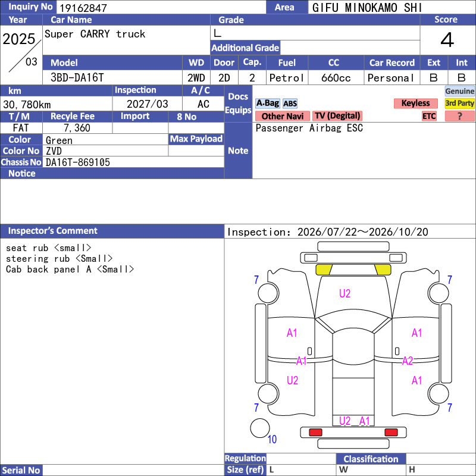Click the ETC equipment badge
This screenshot has width=476, height=476.
coord(429,116)
